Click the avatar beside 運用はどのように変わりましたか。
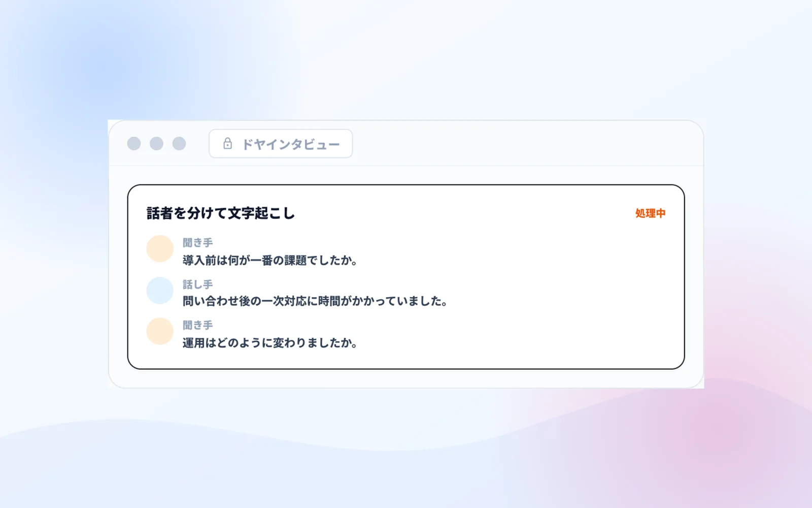Viewport: 812px width, 508px height. [x=160, y=331]
